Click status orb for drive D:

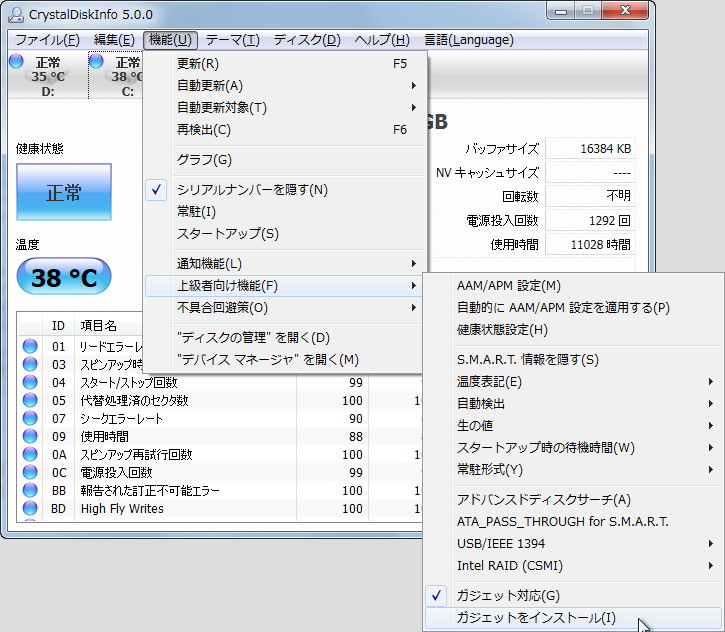point(16,61)
